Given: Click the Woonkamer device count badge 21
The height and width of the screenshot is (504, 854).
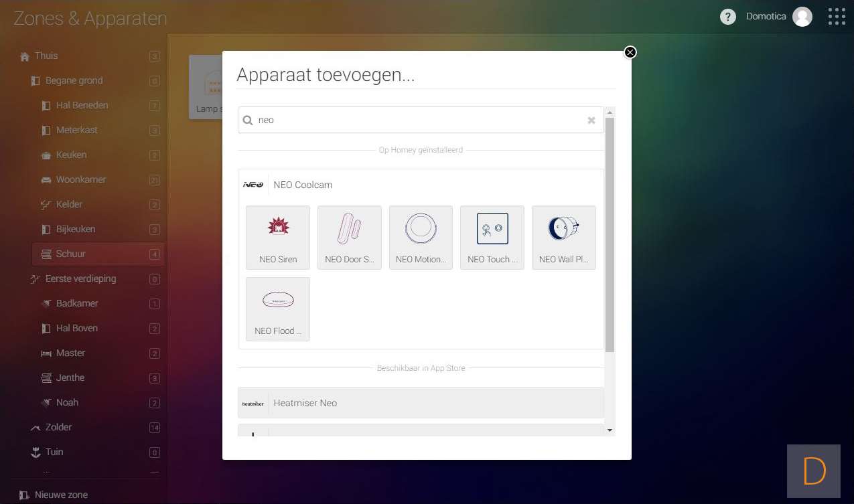Looking at the screenshot, I should tap(155, 180).
